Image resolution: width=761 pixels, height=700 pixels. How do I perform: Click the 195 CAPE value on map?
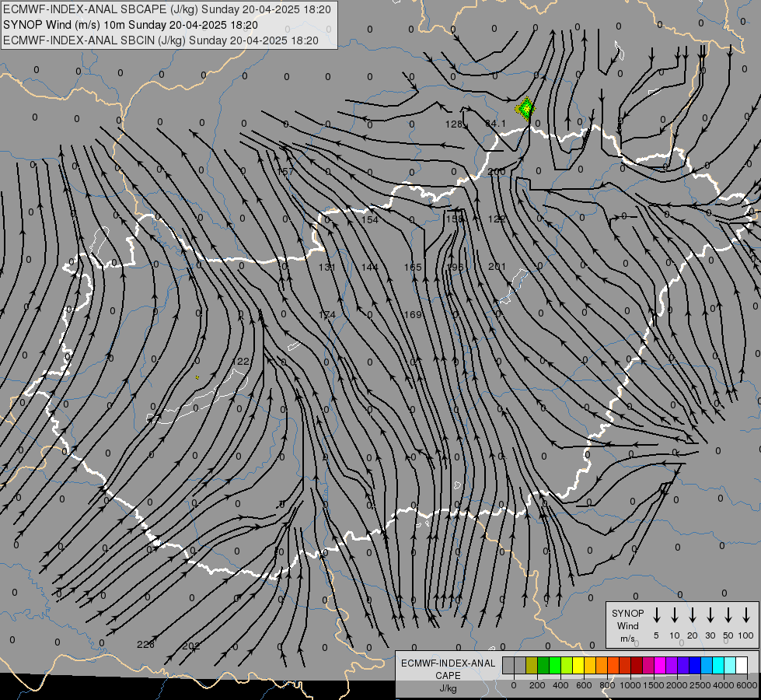[x=455, y=268]
